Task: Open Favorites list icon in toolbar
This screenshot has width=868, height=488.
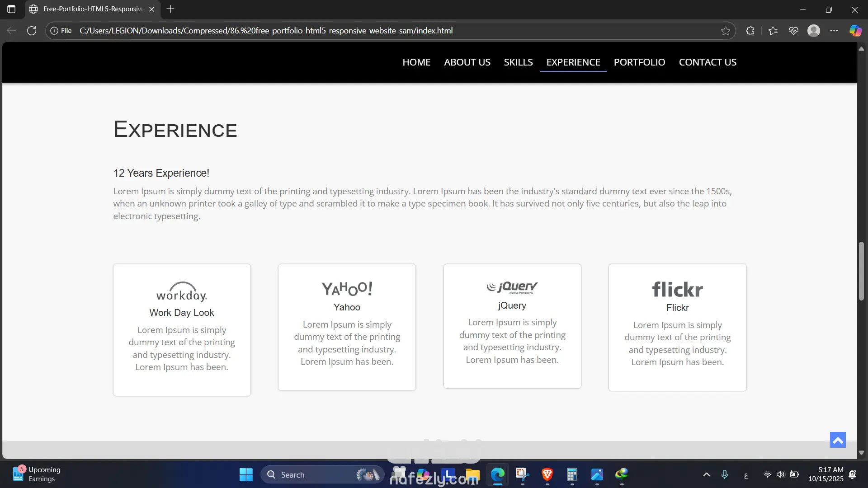Action: pos(773,31)
